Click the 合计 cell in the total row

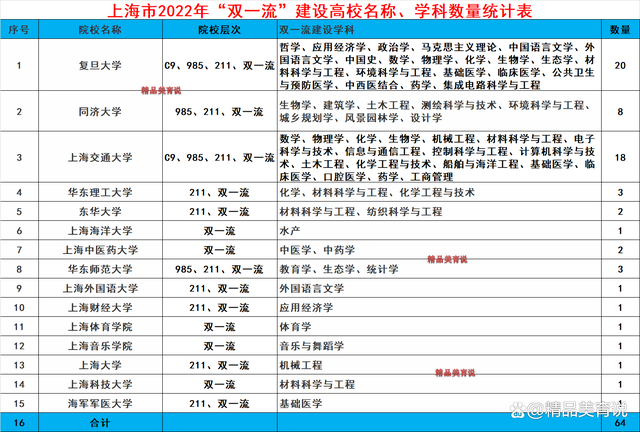tap(100, 423)
